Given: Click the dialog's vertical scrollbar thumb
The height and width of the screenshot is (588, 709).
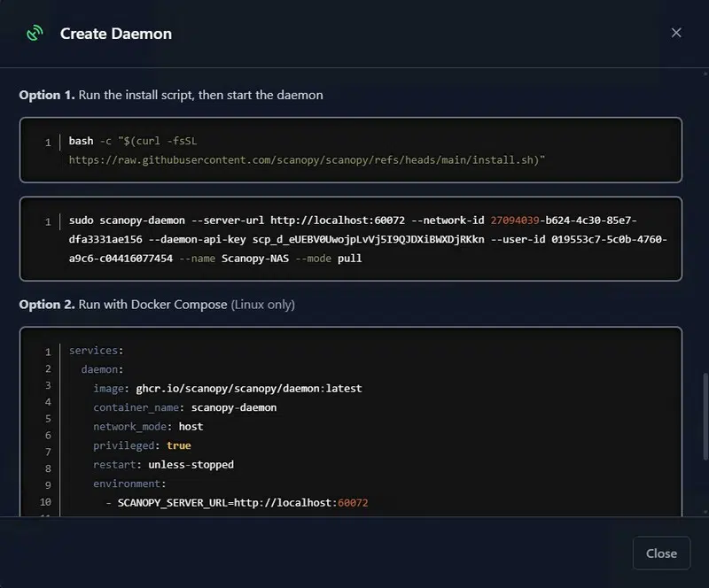Looking at the screenshot, I should tap(705, 418).
